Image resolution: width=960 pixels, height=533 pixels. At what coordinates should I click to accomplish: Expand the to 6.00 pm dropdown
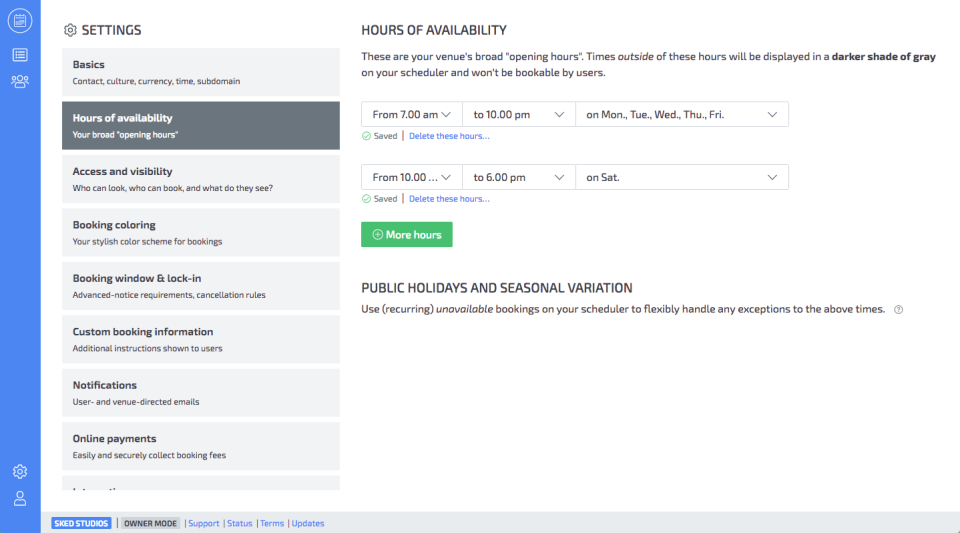click(x=519, y=177)
